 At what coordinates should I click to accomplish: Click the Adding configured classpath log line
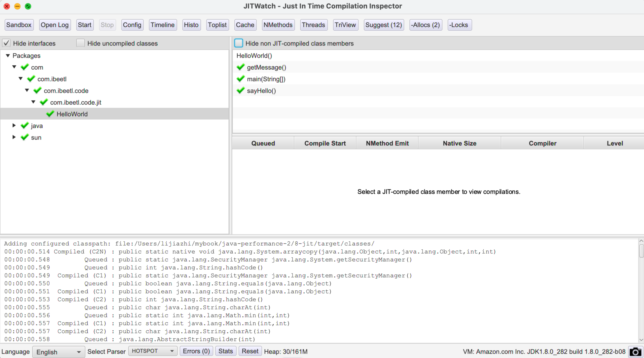pos(189,244)
